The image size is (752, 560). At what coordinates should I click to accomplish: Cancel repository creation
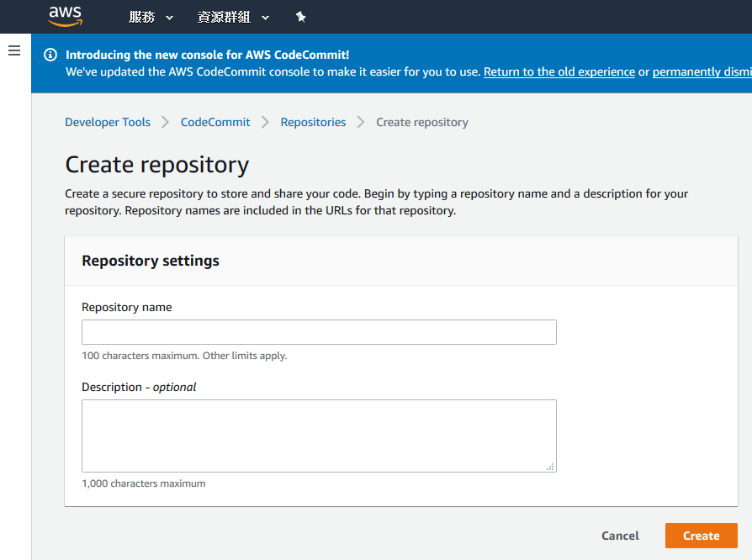point(620,536)
